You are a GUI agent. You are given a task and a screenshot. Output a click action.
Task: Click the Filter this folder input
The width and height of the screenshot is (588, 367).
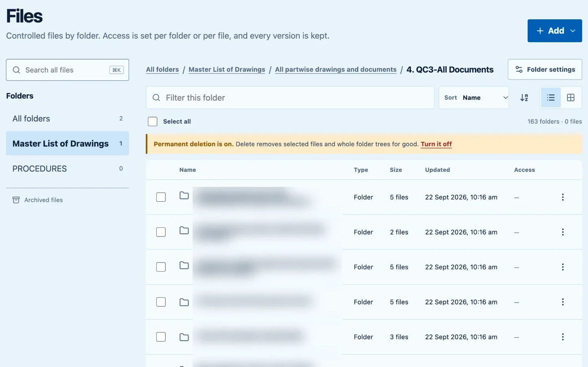click(290, 98)
